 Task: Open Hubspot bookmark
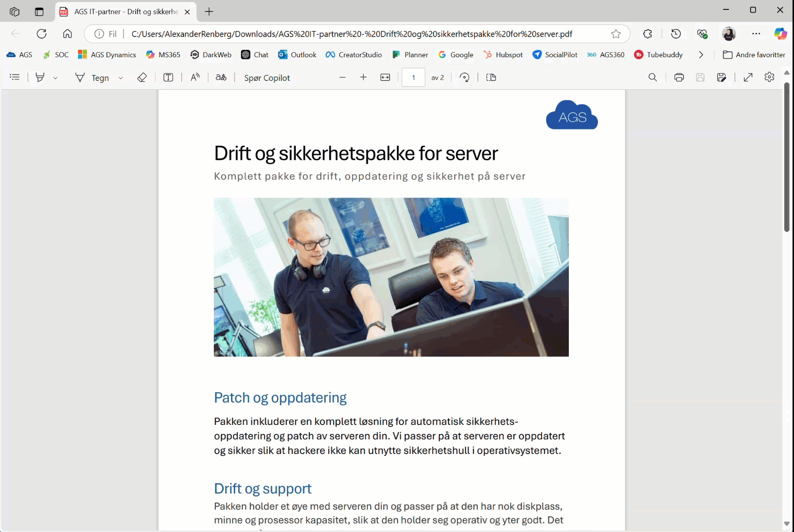[503, 55]
